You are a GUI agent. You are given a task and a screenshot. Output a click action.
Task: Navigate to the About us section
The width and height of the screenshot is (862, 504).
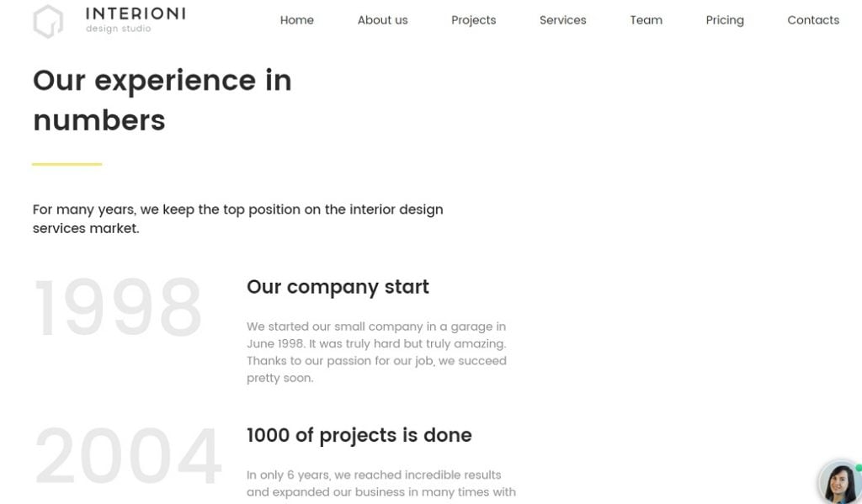(382, 19)
